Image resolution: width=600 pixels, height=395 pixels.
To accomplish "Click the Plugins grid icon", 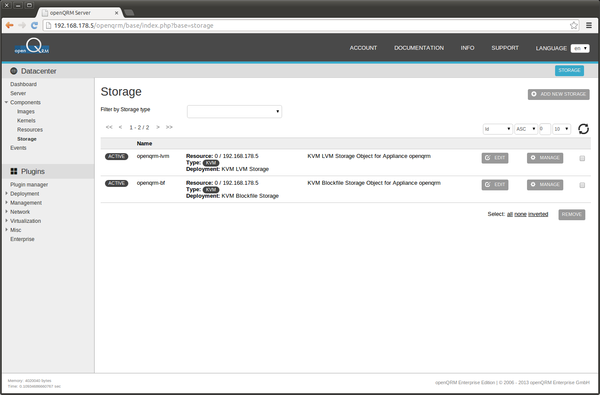I will [x=14, y=171].
